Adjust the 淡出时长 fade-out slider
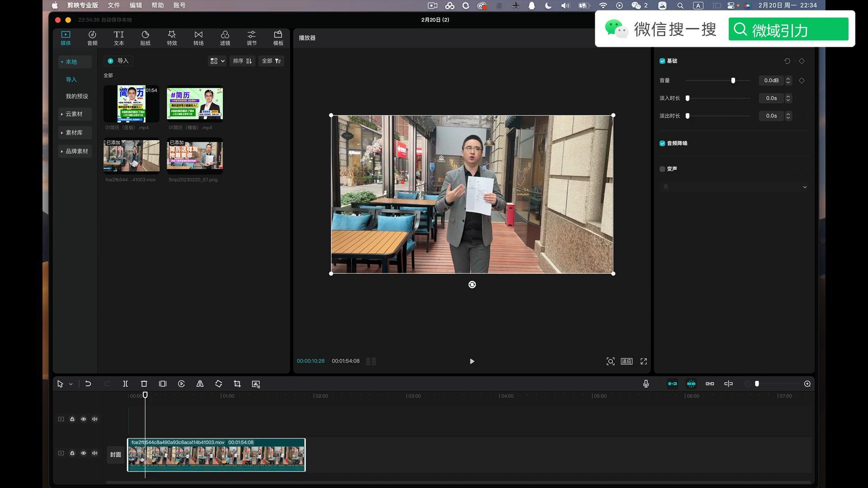Image resolution: width=868 pixels, height=488 pixels. coord(688,116)
